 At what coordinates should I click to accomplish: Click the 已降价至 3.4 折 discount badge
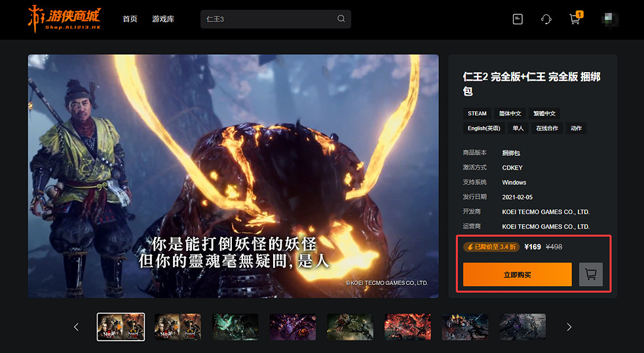(x=491, y=247)
